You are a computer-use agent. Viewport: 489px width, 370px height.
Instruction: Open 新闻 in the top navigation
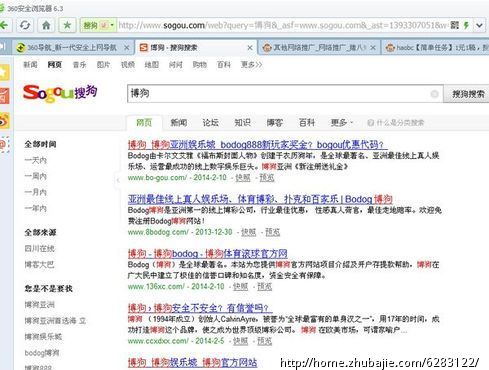pyautogui.click(x=30, y=65)
